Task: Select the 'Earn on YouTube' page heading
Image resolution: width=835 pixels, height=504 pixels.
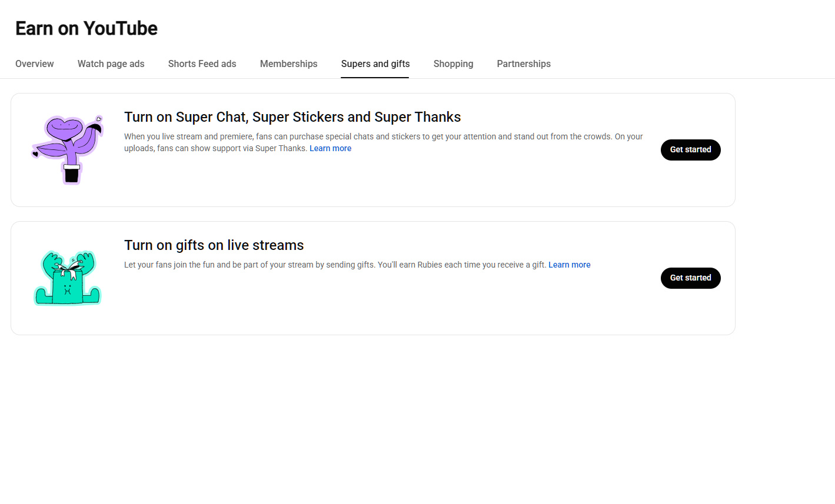Action: tap(87, 28)
